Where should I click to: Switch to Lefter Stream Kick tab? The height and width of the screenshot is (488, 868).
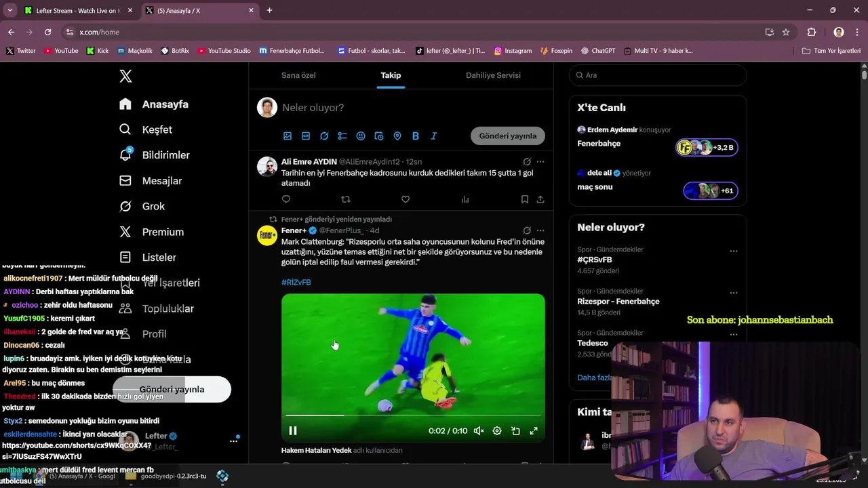click(77, 11)
